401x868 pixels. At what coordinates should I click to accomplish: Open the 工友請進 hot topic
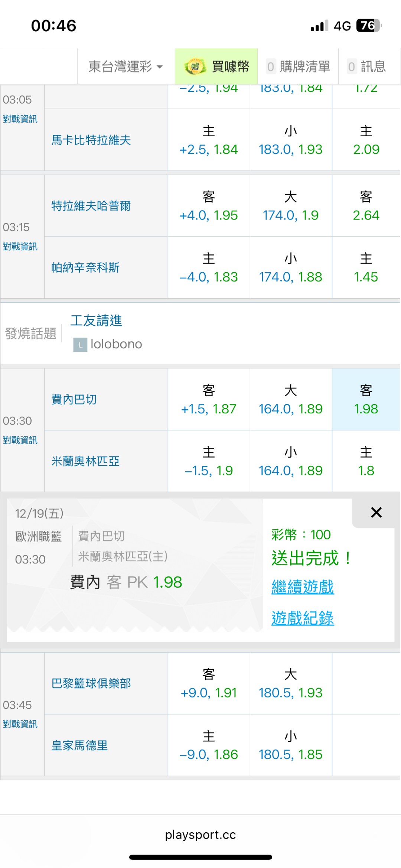[96, 321]
